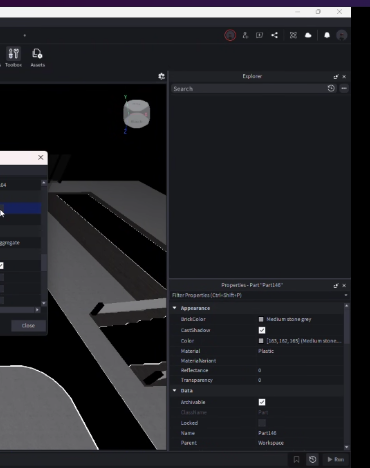370x468 pixels.
Task: Click the Medium stone grey color text
Action: (x=289, y=319)
